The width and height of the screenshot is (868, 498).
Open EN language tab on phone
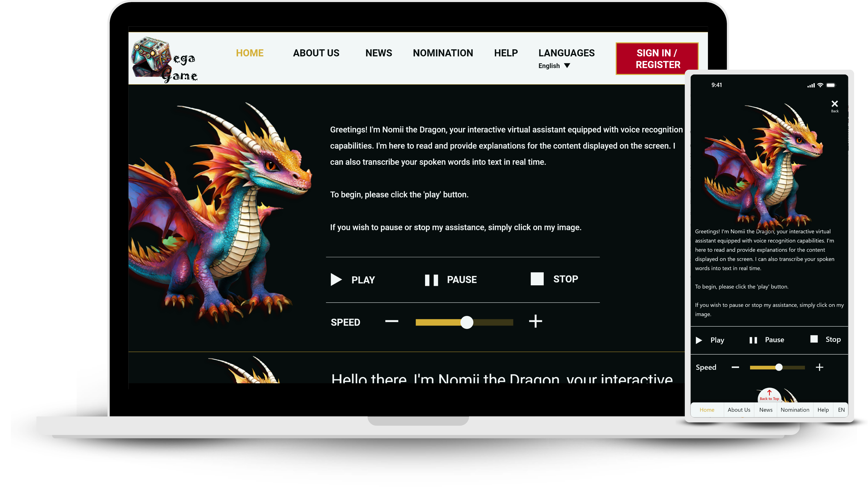pos(841,410)
